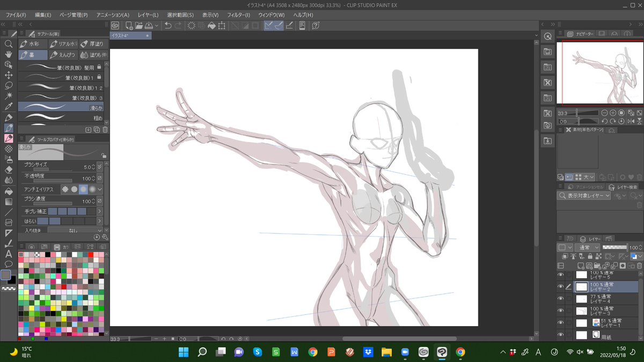Expand the はらい settings arrow
Image resolution: width=644 pixels, height=362 pixels.
pyautogui.click(x=100, y=221)
